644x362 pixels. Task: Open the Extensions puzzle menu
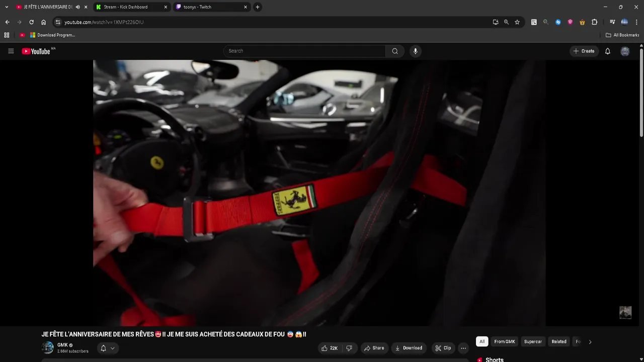point(594,22)
